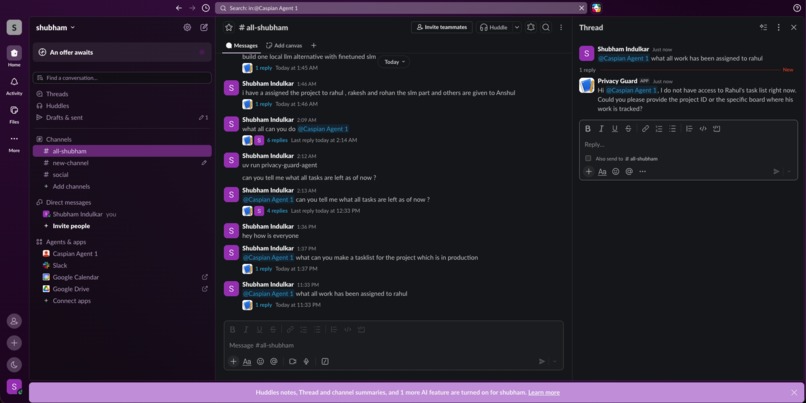Open the shubham workspace dropdown
The width and height of the screenshot is (806, 403).
(56, 27)
